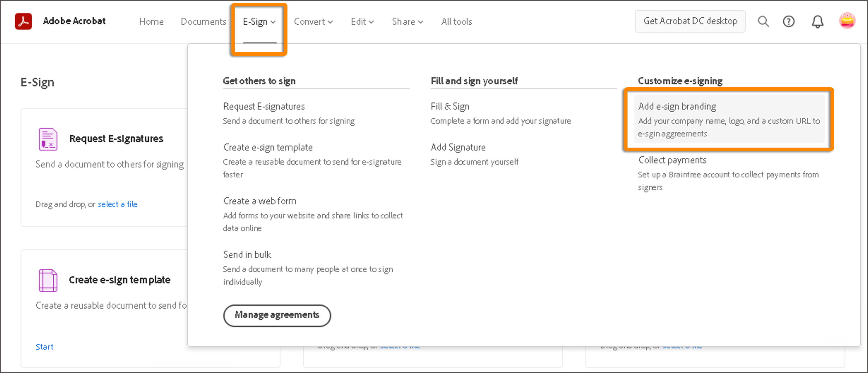Expand the Share dropdown menu
The height and width of the screenshot is (373, 868).
coord(407,22)
